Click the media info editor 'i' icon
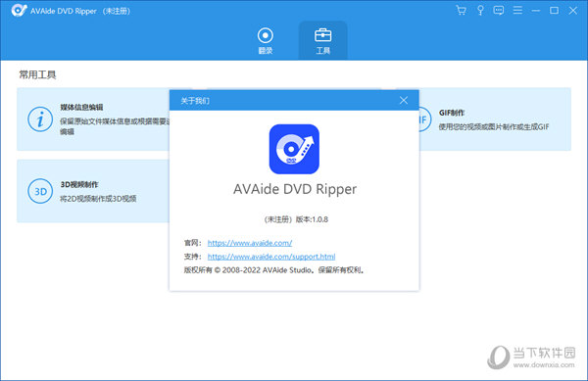The image size is (588, 381). (x=40, y=119)
